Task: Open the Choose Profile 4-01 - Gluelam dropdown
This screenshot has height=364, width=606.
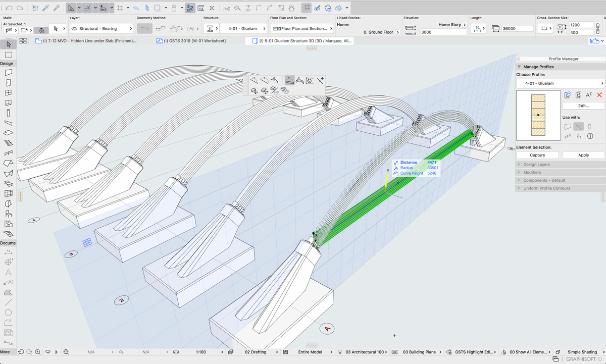Action: pyautogui.click(x=561, y=83)
